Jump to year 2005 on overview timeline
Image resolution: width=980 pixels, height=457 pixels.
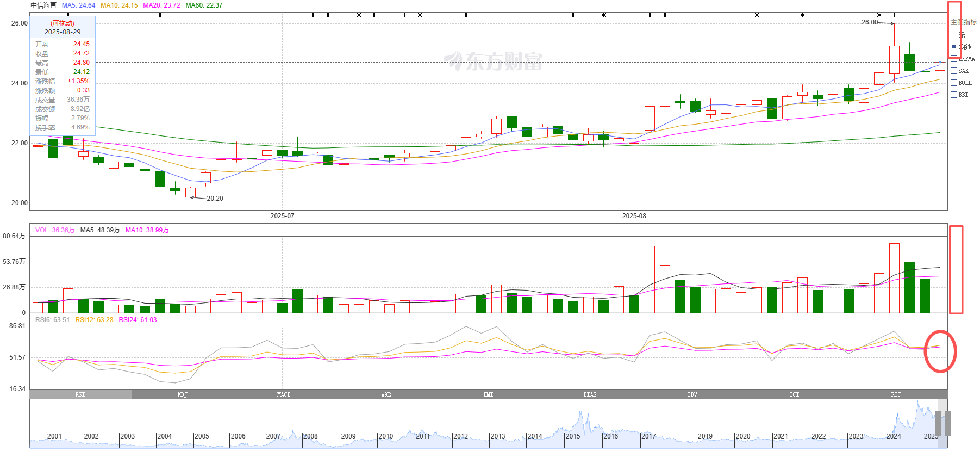coord(202,436)
